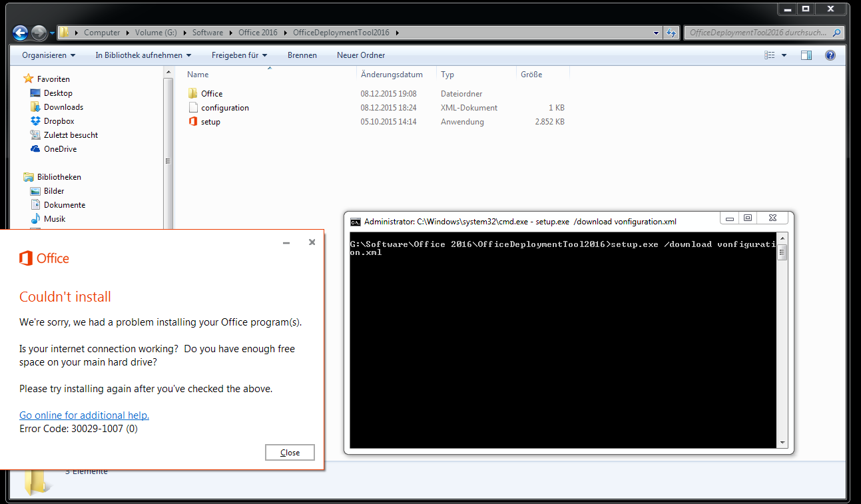Go back using Explorer's Back arrow
Screen dimensions: 861x504
pos(20,32)
